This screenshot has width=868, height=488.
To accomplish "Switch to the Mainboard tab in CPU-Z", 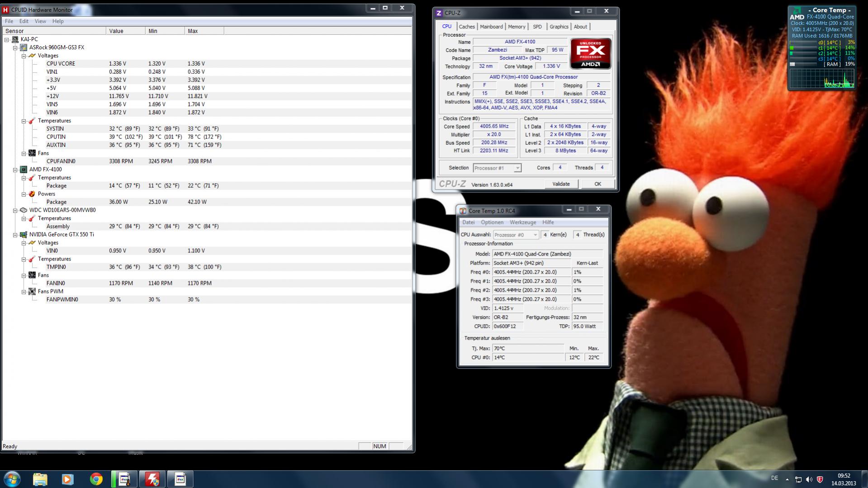I will (491, 27).
